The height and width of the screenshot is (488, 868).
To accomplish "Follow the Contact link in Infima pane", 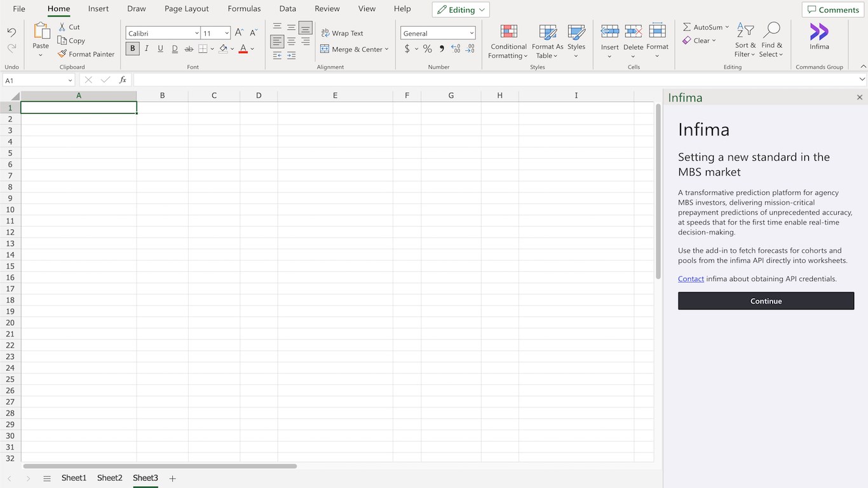I will [x=691, y=279].
